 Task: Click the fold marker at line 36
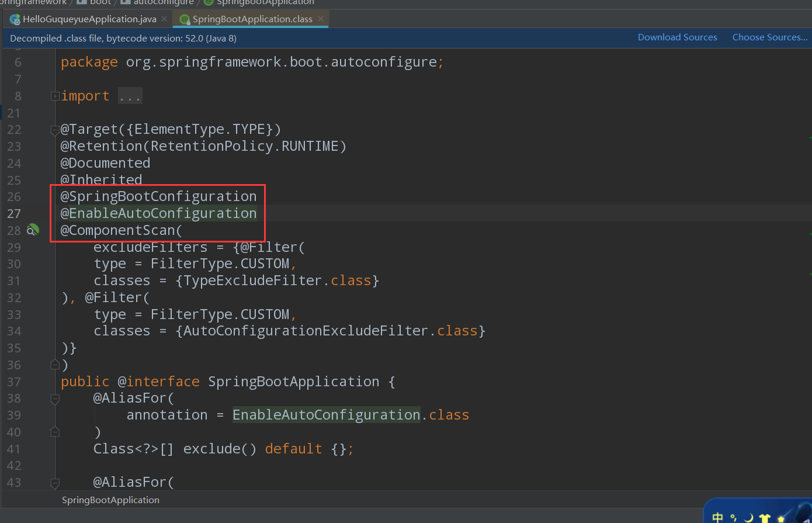[54, 365]
